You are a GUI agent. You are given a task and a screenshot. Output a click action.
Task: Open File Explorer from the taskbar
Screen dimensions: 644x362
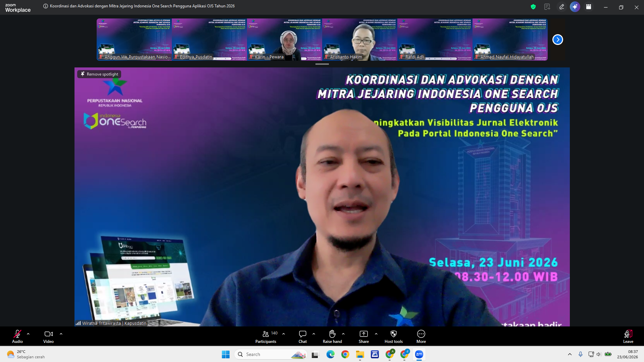point(360,354)
